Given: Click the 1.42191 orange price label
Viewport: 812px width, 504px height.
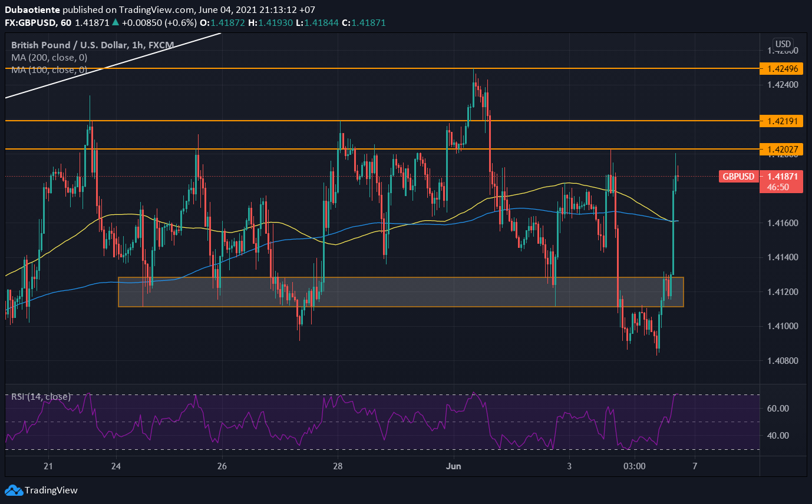Looking at the screenshot, I should (x=782, y=121).
